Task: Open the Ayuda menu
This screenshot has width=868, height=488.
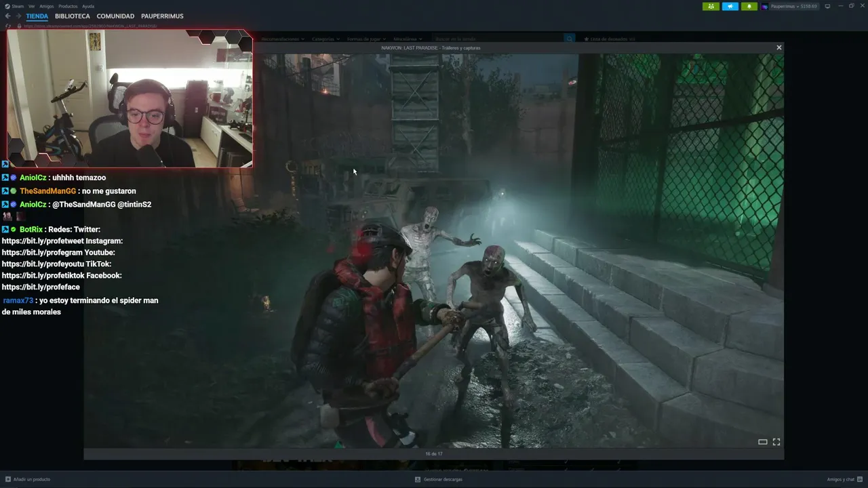Action: (88, 6)
